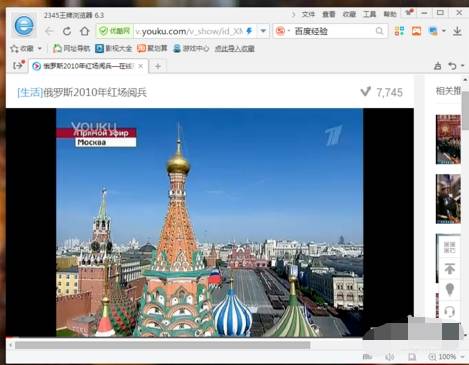Open the 收藏 menu in menu bar
The image size is (469, 365).
[349, 14]
